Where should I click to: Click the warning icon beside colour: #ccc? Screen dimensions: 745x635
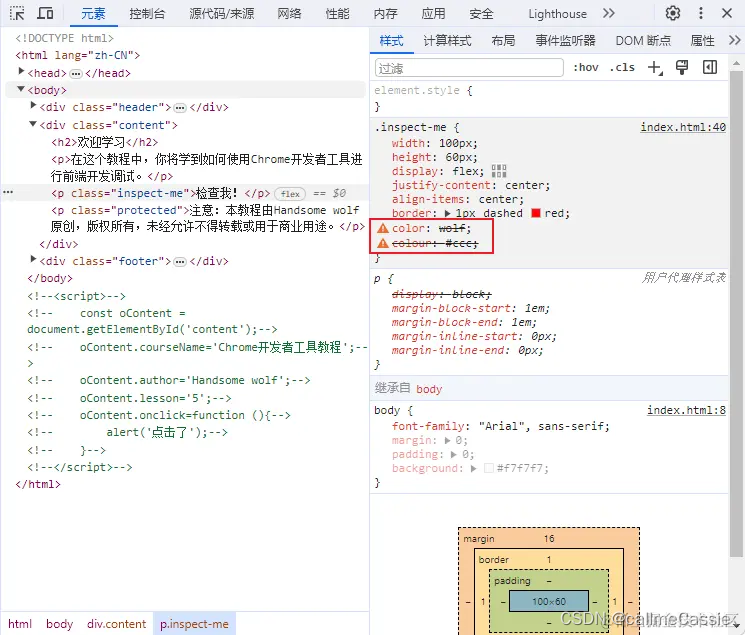[x=382, y=243]
